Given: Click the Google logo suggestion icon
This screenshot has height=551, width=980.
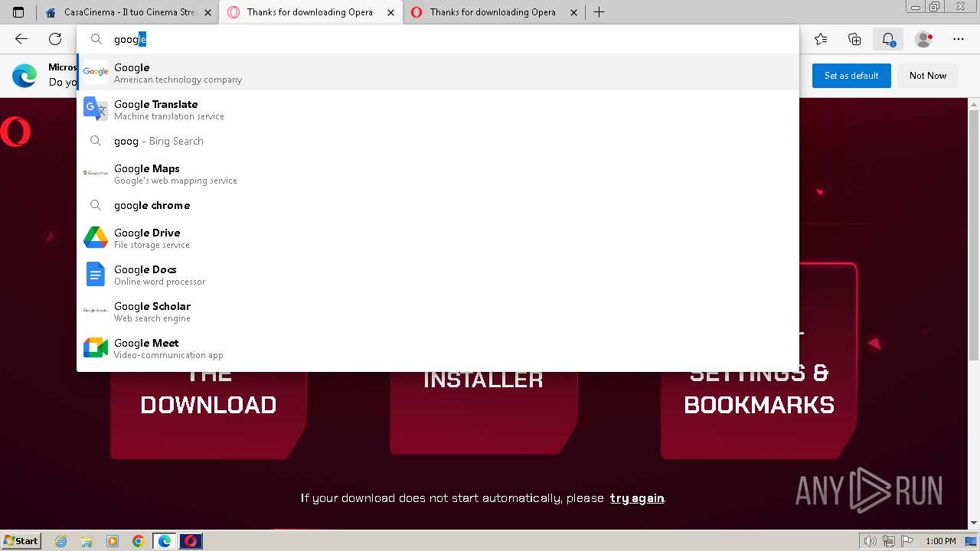Looking at the screenshot, I should click(x=96, y=72).
